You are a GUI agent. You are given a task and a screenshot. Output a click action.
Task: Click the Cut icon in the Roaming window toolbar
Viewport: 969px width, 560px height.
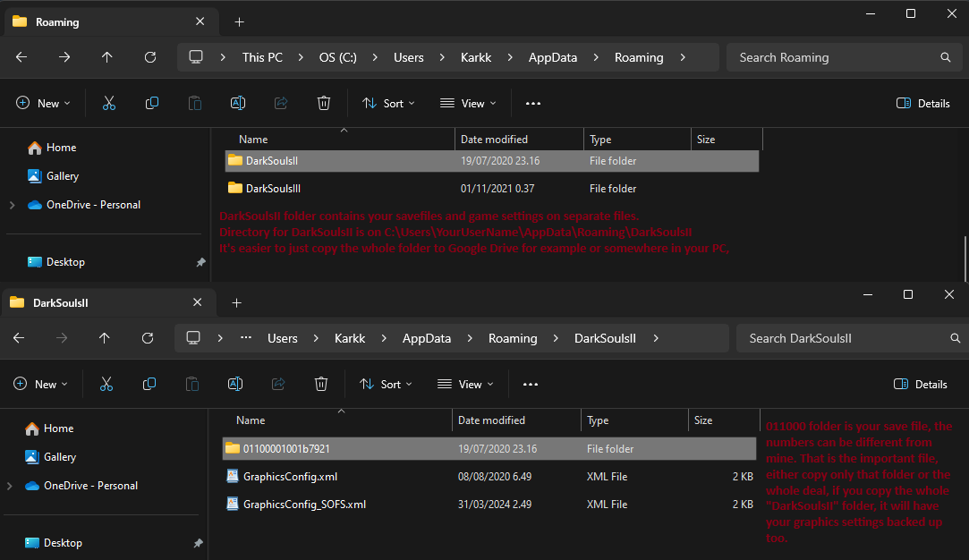click(x=109, y=103)
